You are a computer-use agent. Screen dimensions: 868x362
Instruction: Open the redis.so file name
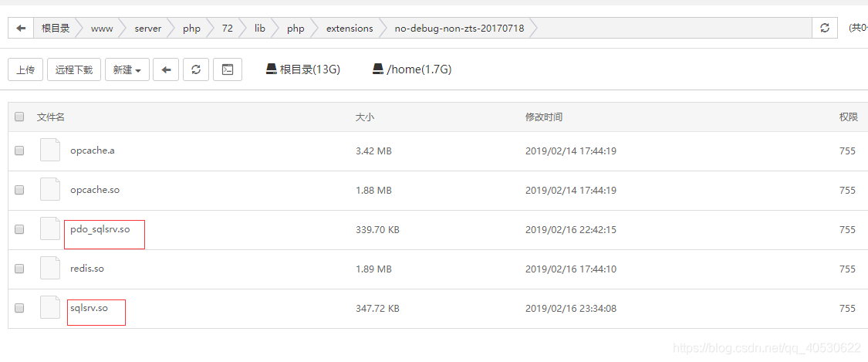(87, 269)
